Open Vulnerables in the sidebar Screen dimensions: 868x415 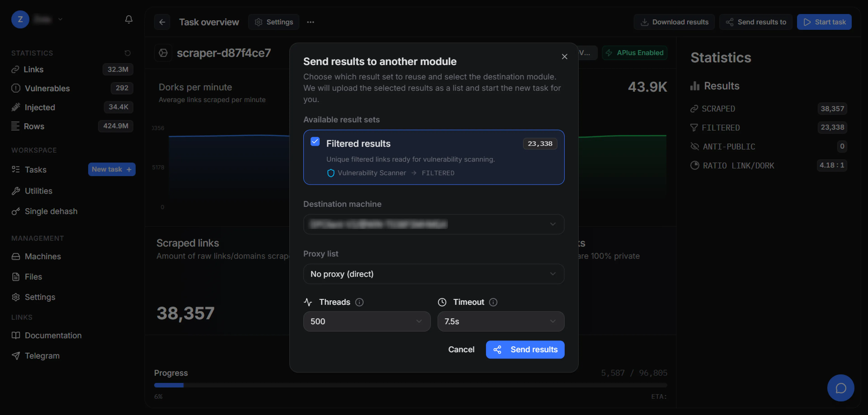(x=47, y=89)
